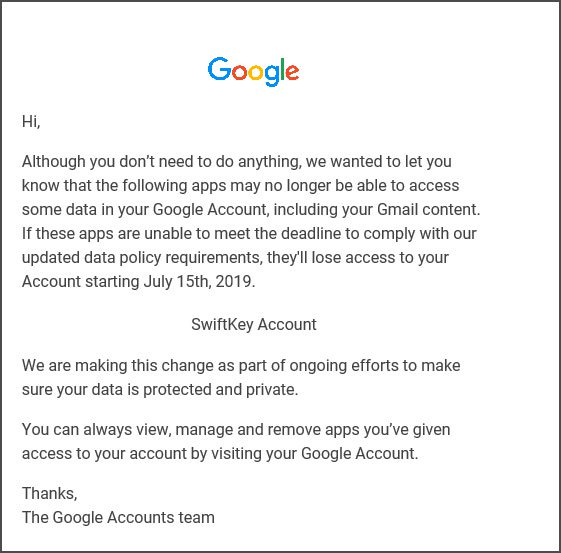Image resolution: width=561 pixels, height=553 pixels.
Task: Click the phrase "Gmail content"
Action: coord(428,210)
